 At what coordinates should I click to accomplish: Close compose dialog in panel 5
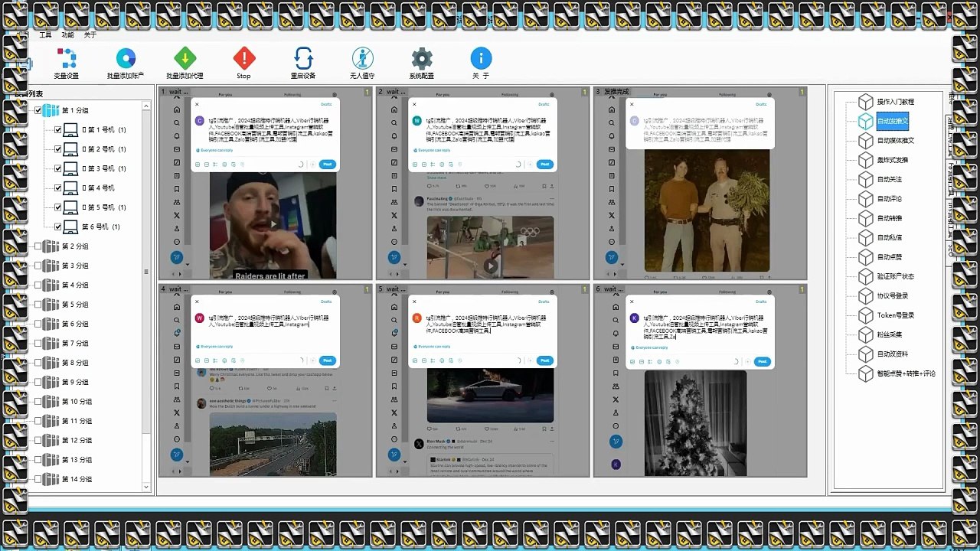pos(414,301)
